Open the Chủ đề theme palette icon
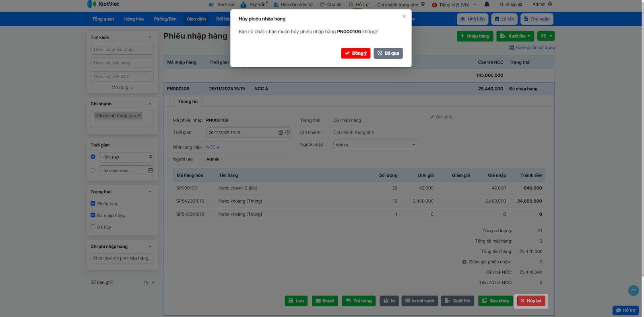The height and width of the screenshot is (317, 644). pos(322,5)
